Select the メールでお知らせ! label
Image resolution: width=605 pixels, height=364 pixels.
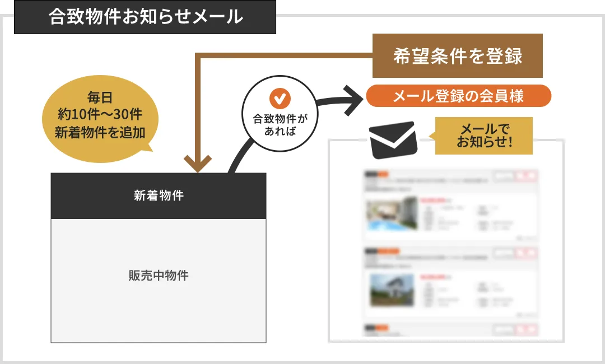pos(484,136)
